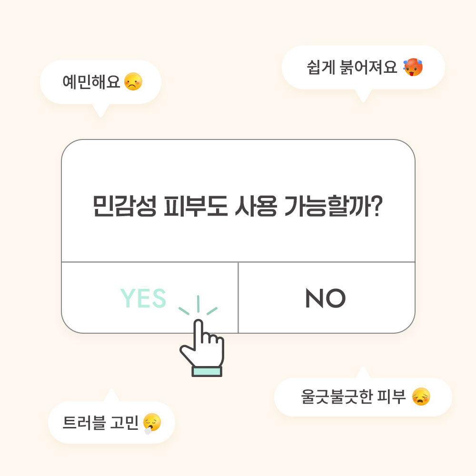This screenshot has width=476, height=476.
Task: Click the sighing emoji beside 트러블 고민
Action: 152,423
